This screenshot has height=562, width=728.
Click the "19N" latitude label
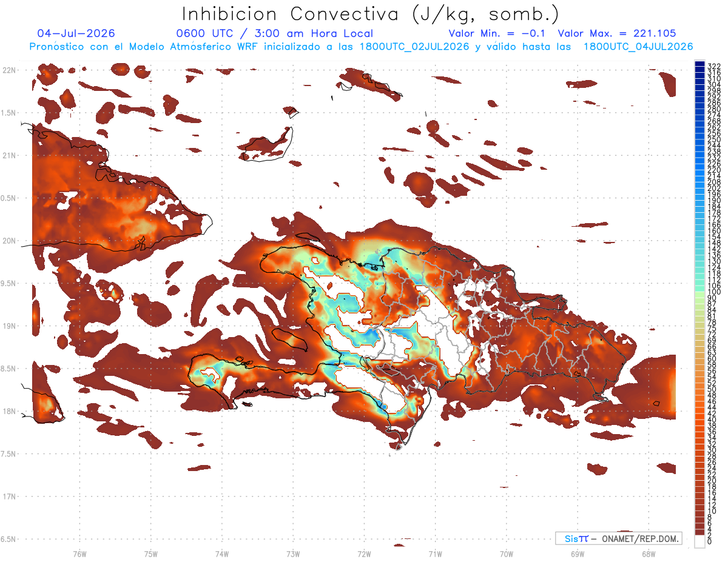(x=9, y=326)
